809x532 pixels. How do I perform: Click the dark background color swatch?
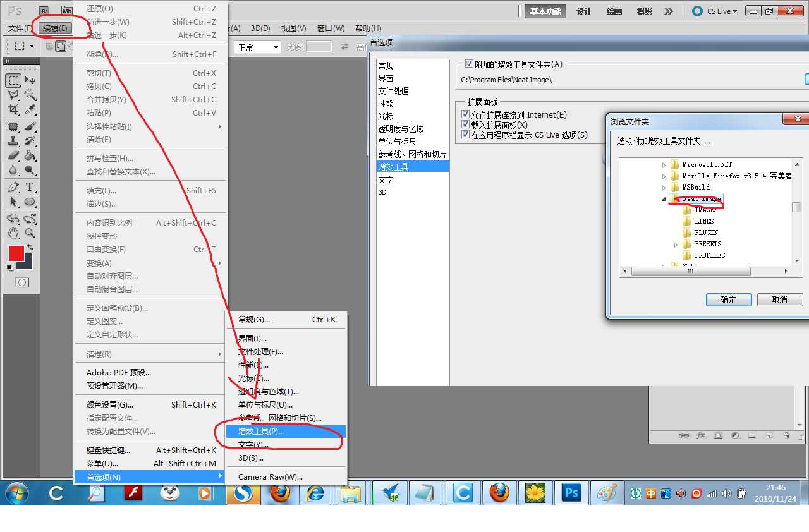28,265
